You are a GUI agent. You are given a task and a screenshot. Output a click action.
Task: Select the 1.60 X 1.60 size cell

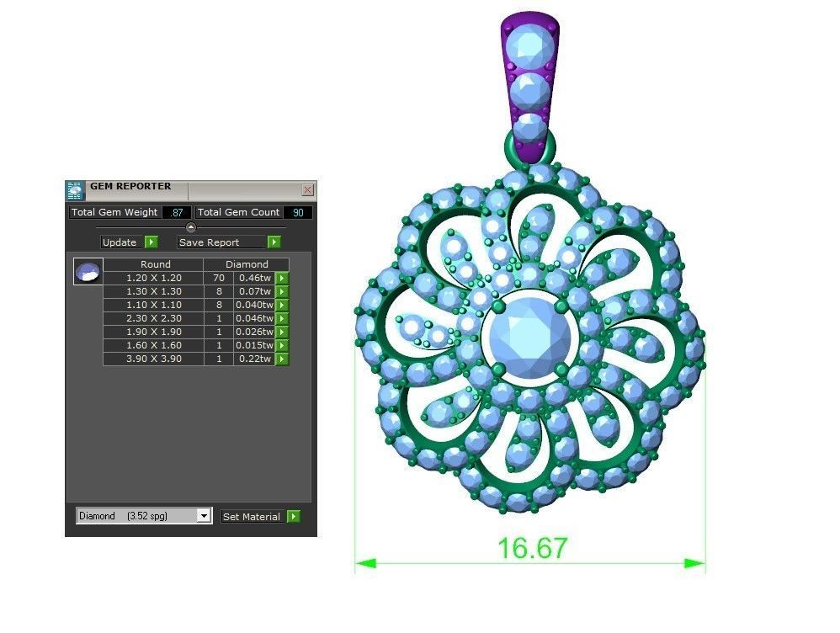(154, 345)
